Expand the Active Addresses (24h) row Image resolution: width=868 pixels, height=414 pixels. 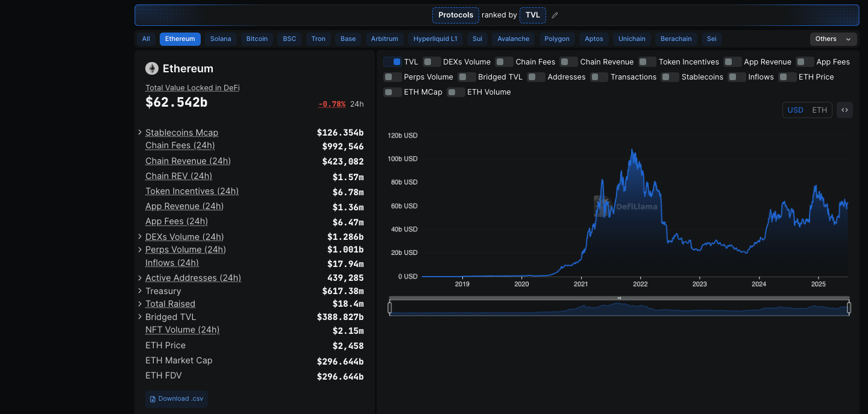click(140, 278)
